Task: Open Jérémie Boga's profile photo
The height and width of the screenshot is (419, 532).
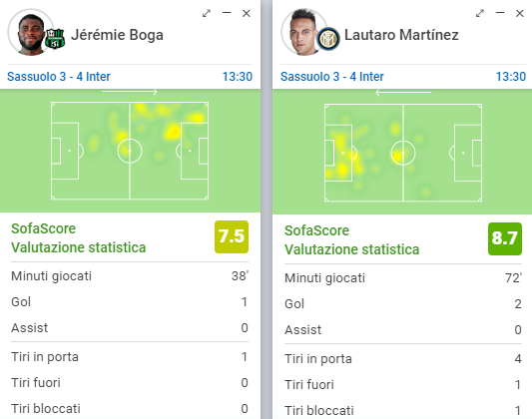Action: coord(31,32)
